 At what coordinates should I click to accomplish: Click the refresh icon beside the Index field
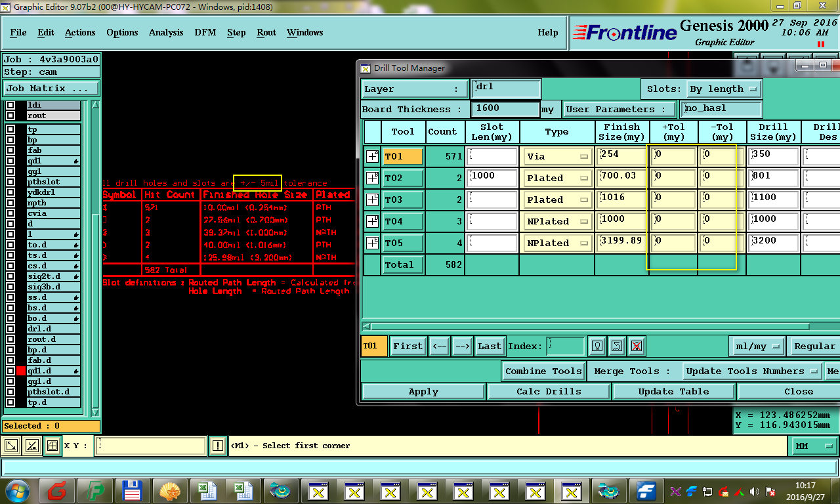click(616, 346)
